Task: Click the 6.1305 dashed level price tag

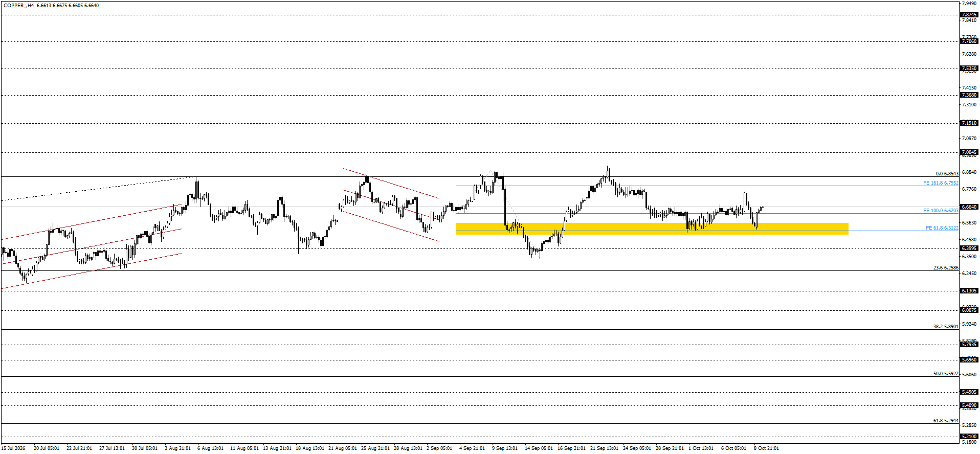Action: tap(969, 291)
